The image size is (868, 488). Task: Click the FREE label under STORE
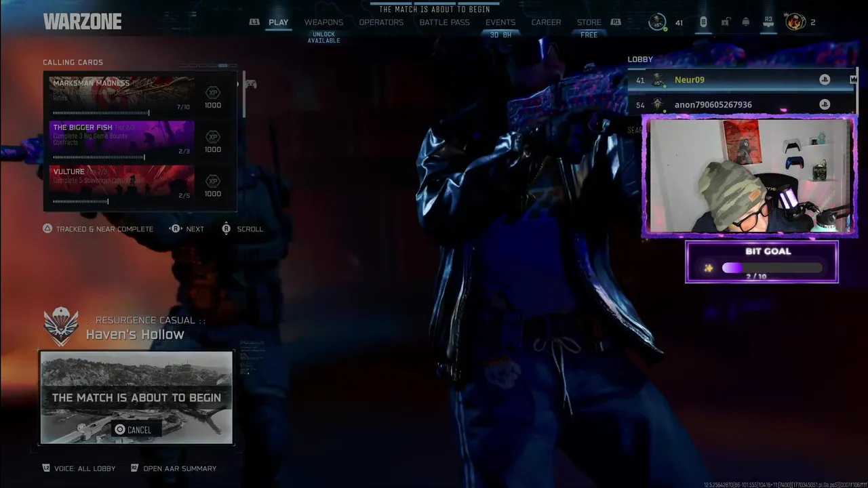(x=589, y=35)
